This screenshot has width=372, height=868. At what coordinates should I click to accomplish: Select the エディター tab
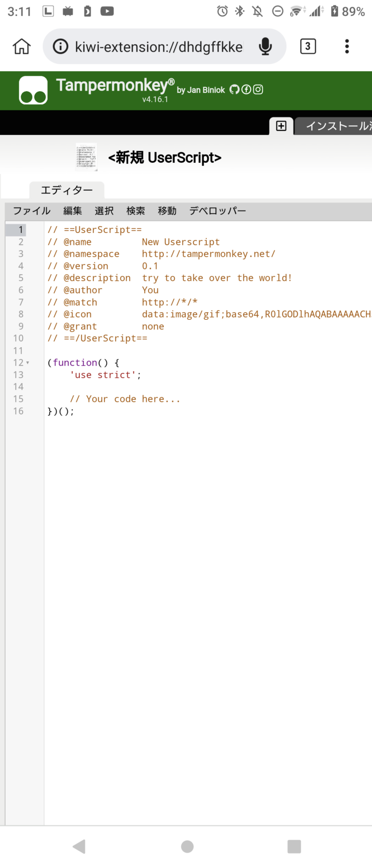click(x=67, y=190)
